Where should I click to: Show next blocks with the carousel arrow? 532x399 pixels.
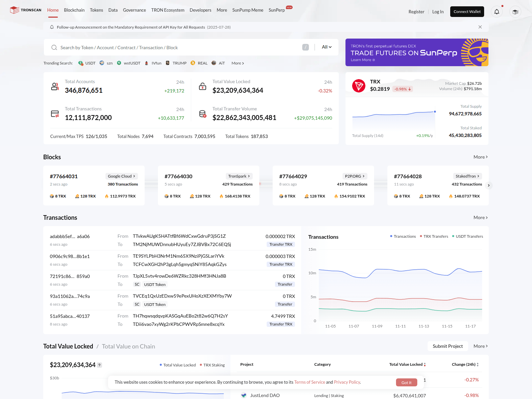pos(488,186)
